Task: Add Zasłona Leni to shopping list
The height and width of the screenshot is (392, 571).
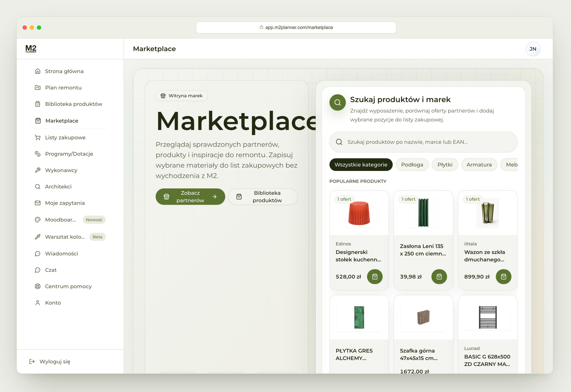Action: 439,276
